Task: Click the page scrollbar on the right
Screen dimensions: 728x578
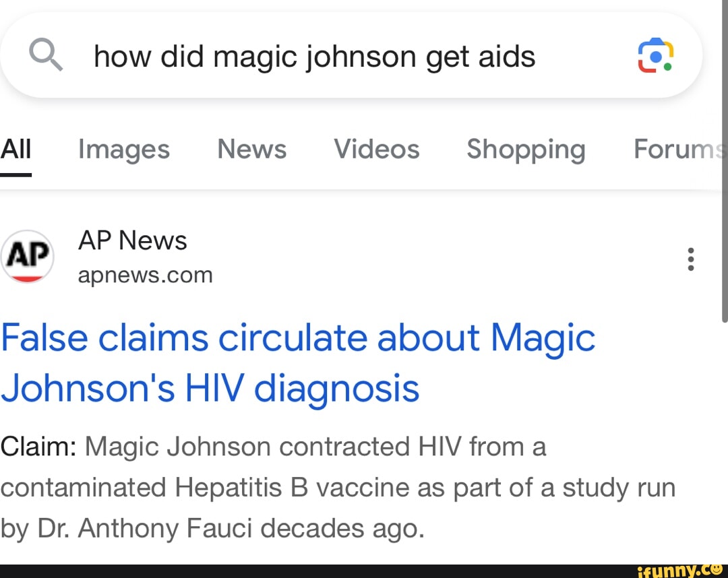Action: [725, 155]
